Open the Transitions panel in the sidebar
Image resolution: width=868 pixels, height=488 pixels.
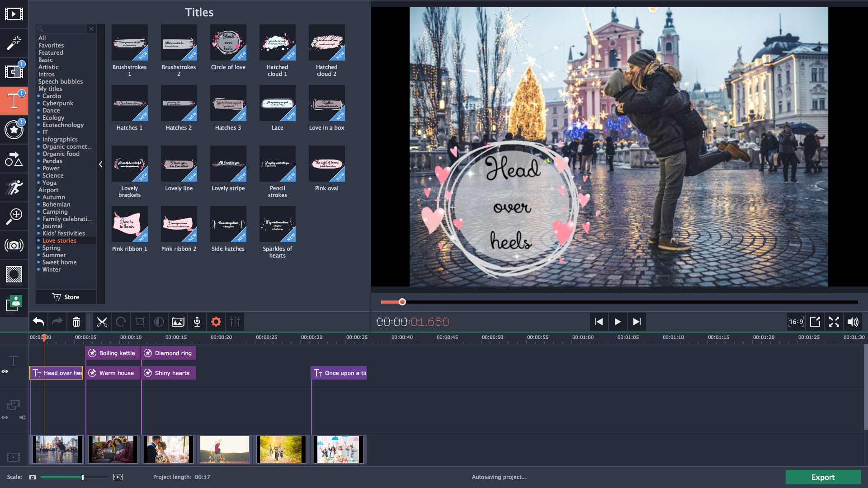(x=14, y=72)
